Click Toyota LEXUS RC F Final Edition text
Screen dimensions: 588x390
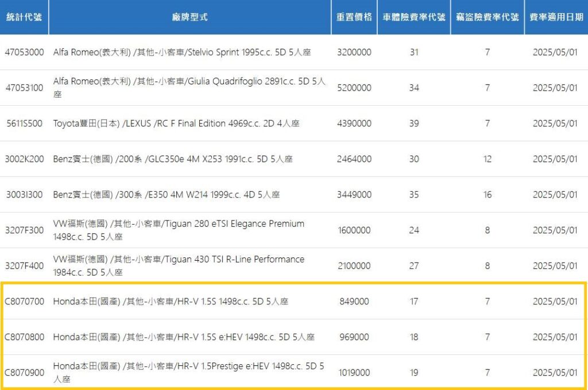(176, 123)
